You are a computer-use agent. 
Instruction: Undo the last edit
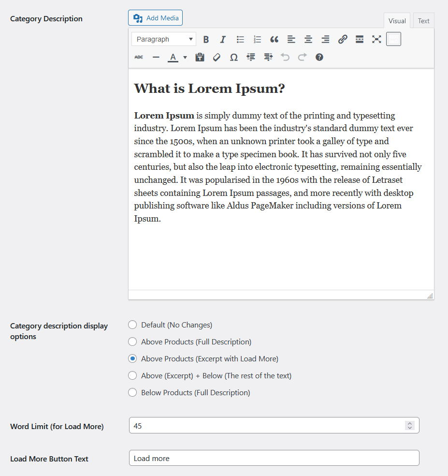point(285,57)
